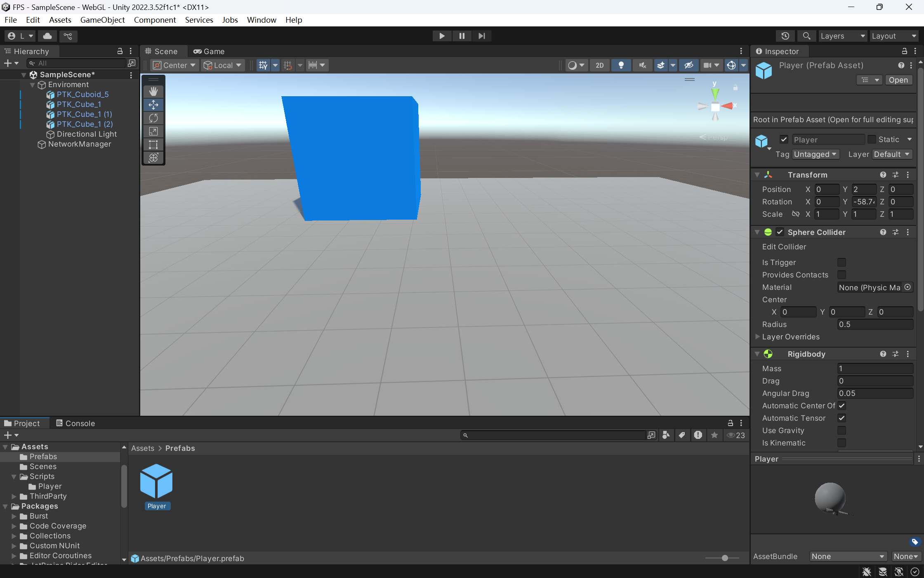Toggle scene lighting bulb icon

[x=621, y=65]
